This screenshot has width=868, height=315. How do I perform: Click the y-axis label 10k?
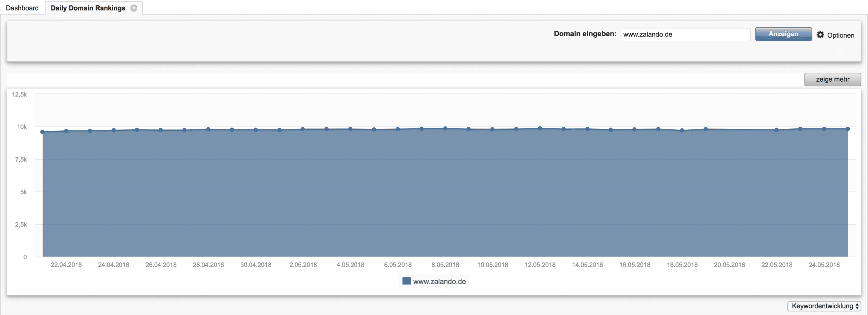(22, 127)
